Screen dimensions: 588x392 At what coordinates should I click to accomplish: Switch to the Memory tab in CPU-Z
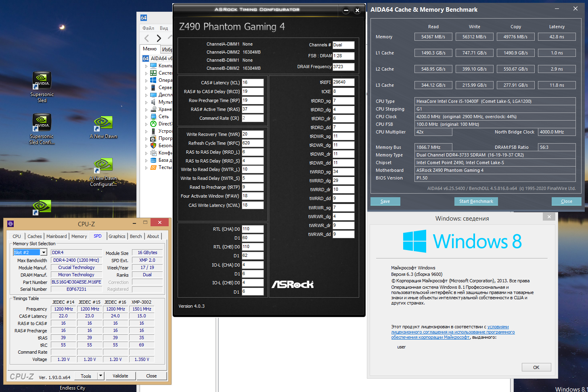pos(79,236)
